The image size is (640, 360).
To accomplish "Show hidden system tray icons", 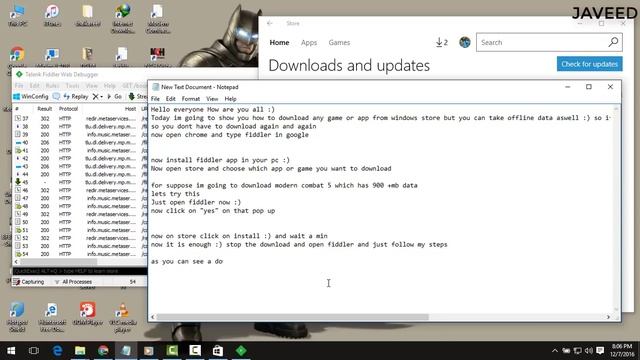I will 555,351.
